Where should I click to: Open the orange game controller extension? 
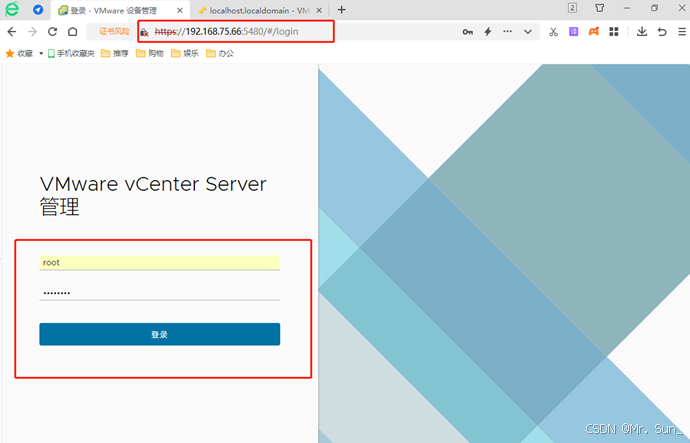pos(594,32)
